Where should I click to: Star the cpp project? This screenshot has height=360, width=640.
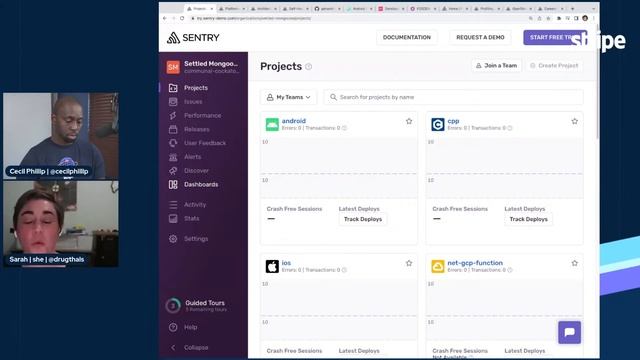(575, 121)
